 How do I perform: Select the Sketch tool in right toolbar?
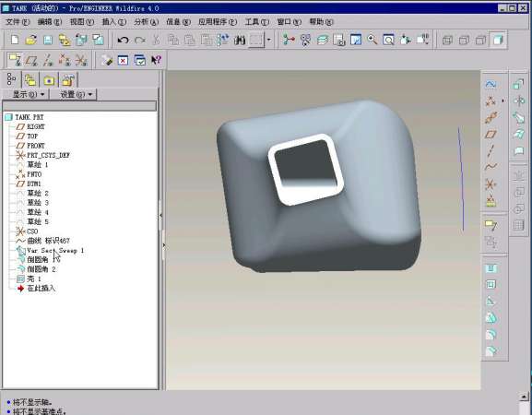click(x=491, y=84)
